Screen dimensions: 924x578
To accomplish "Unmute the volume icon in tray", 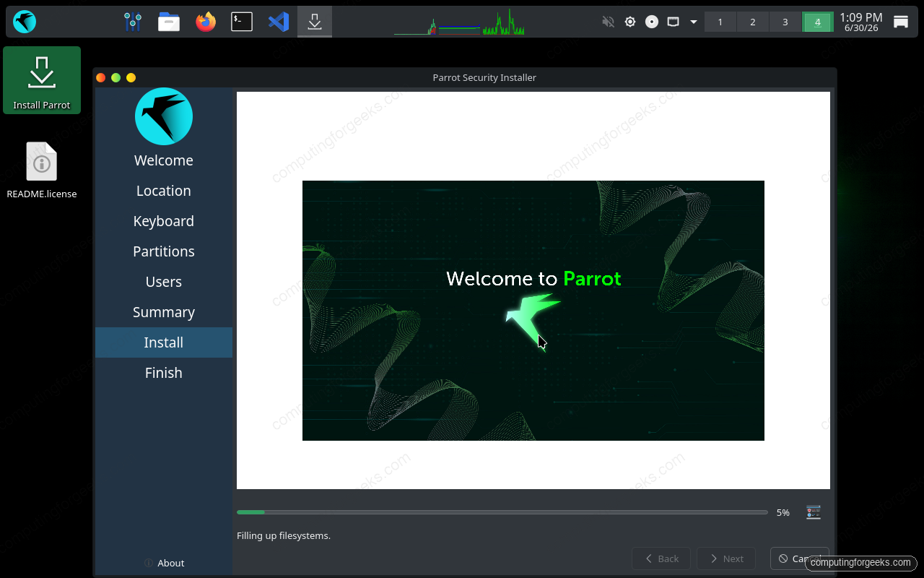I will click(608, 22).
